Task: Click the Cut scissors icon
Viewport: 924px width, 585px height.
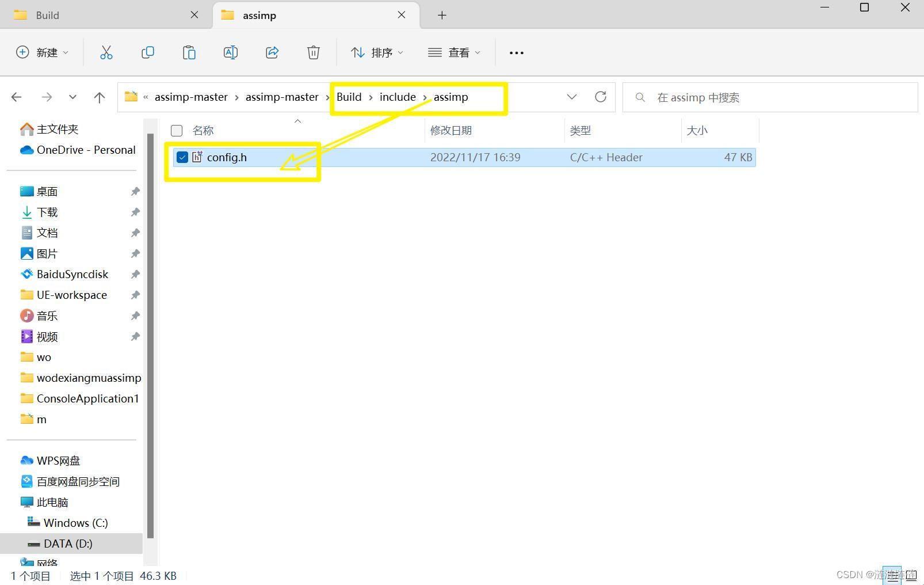Action: (x=106, y=52)
